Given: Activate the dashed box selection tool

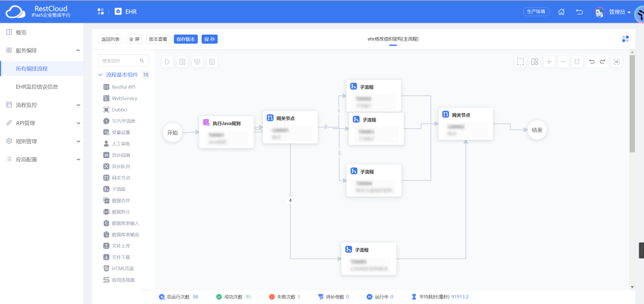Looking at the screenshot, I should pos(521,62).
